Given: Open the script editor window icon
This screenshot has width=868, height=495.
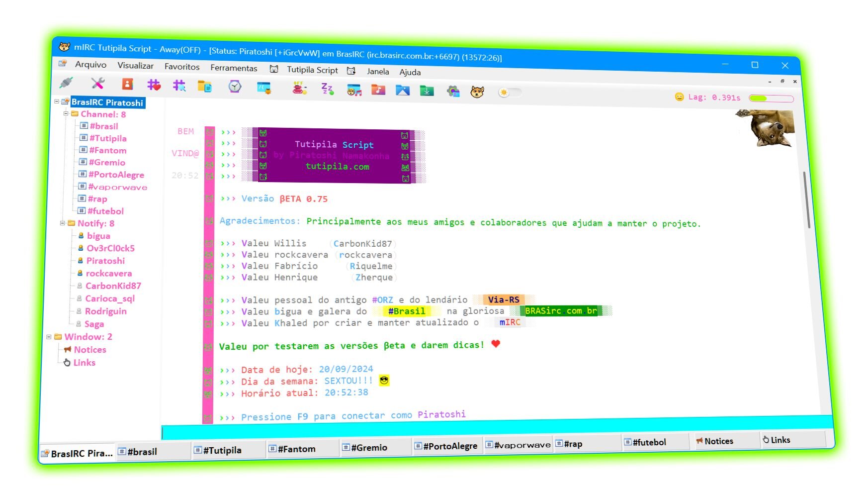Looking at the screenshot, I should [x=264, y=88].
